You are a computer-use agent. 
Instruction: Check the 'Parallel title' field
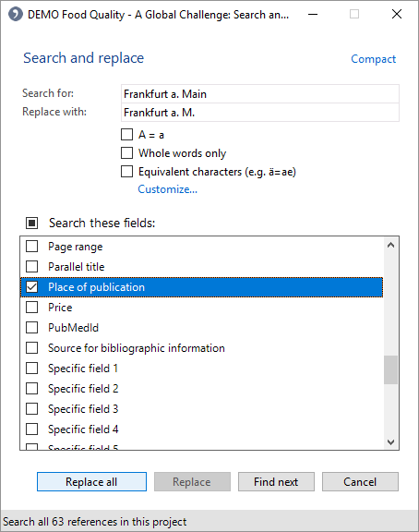click(32, 267)
